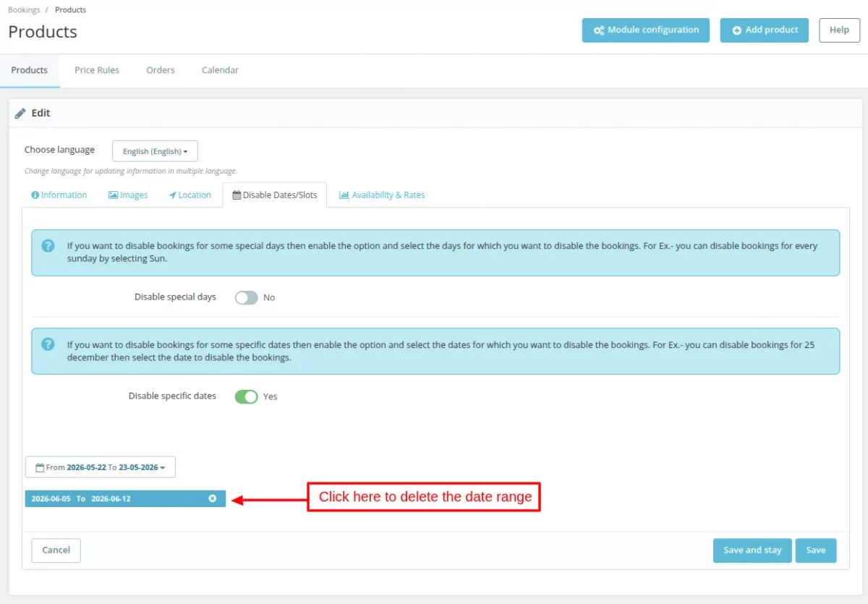Open the English (English) language dropdown

(x=155, y=151)
